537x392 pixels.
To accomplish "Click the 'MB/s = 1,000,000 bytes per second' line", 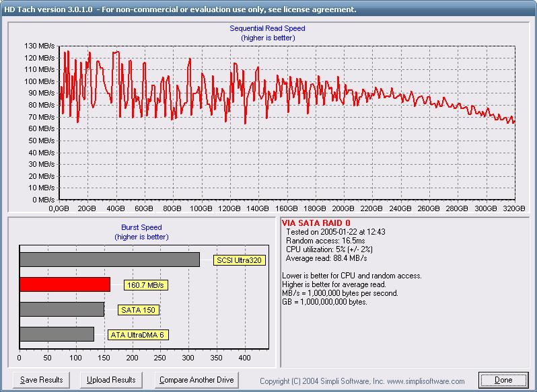I will (x=340, y=293).
